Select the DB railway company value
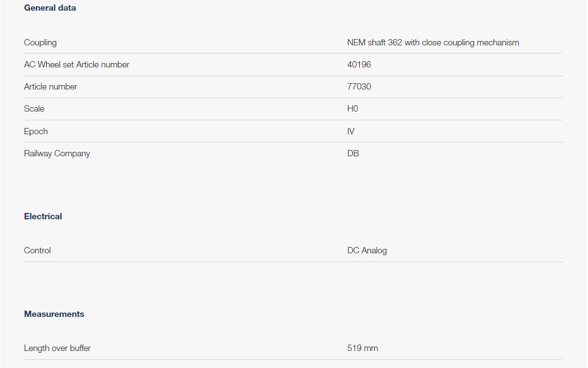This screenshot has width=588, height=368. (x=353, y=153)
